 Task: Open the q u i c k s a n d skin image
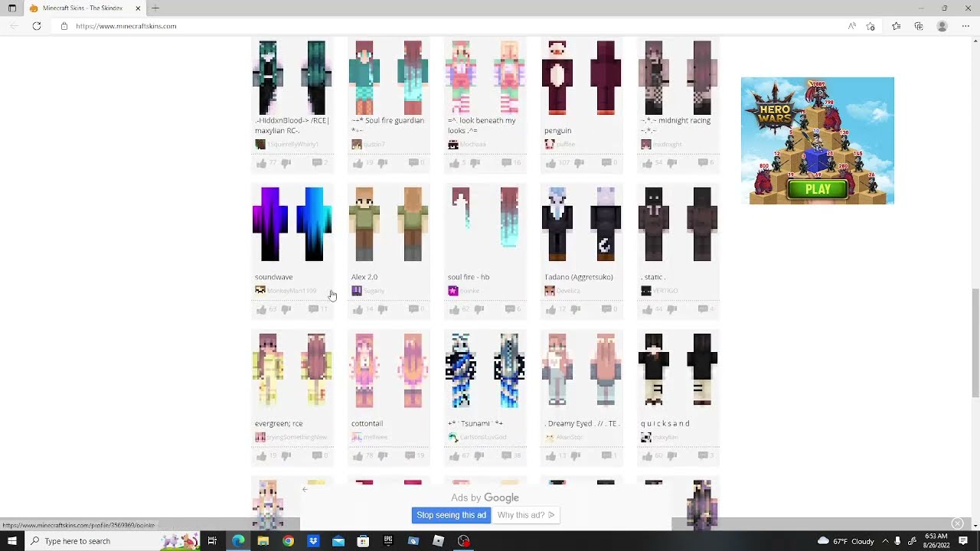pos(678,370)
